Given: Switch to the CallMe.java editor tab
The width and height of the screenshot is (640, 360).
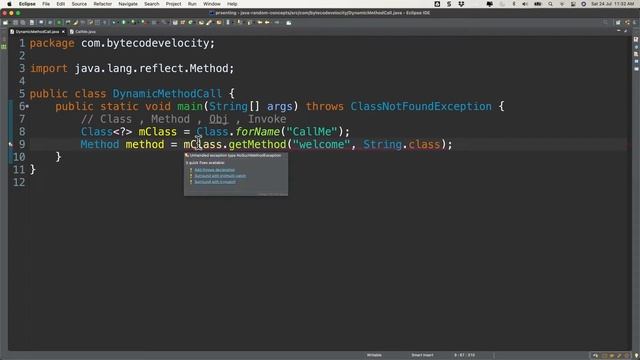Looking at the screenshot, I should 83,31.
